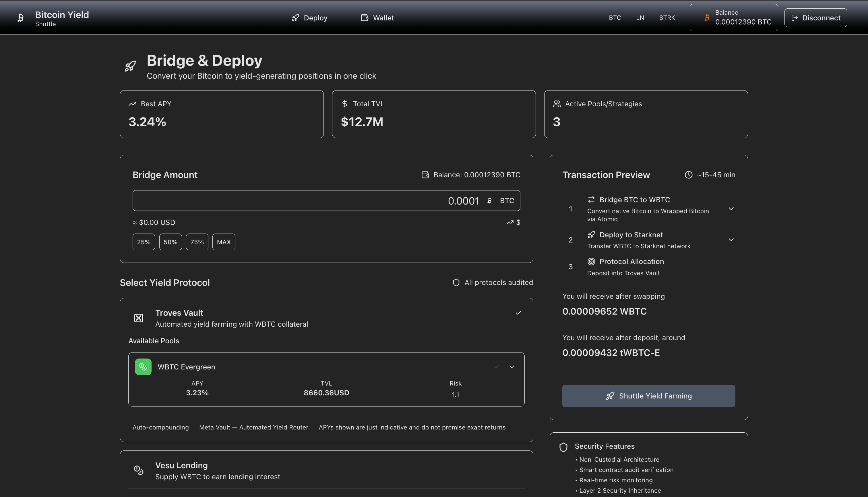Select the Troves Vault protocol checkmark
Viewport: 868px width, 497px height.
coord(518,313)
